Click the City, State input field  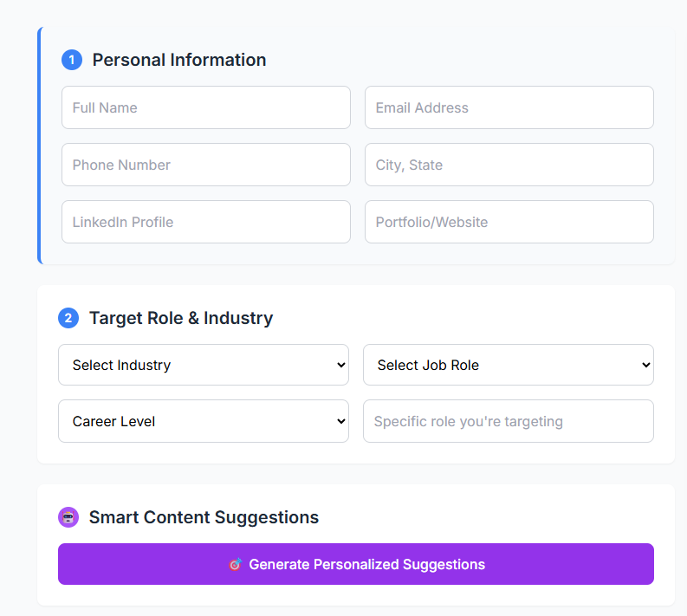509,165
